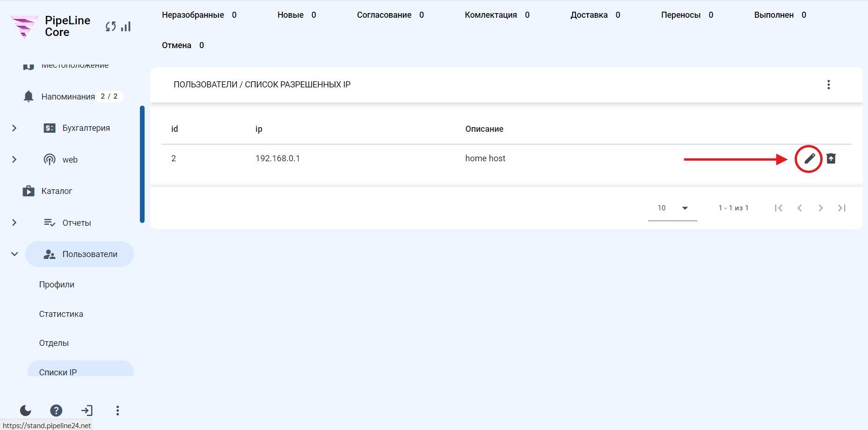This screenshot has height=430, width=868.
Task: Go to next page of the table
Action: coord(821,208)
